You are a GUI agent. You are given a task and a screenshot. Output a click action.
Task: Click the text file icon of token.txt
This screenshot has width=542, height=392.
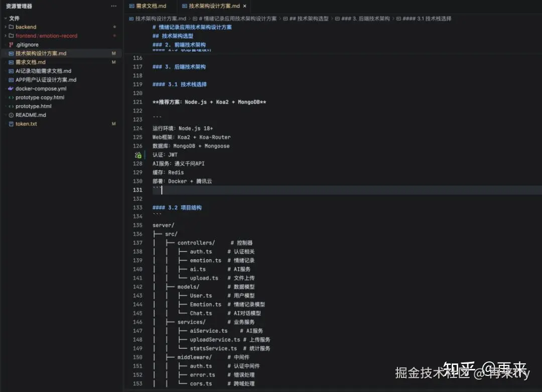click(11, 124)
